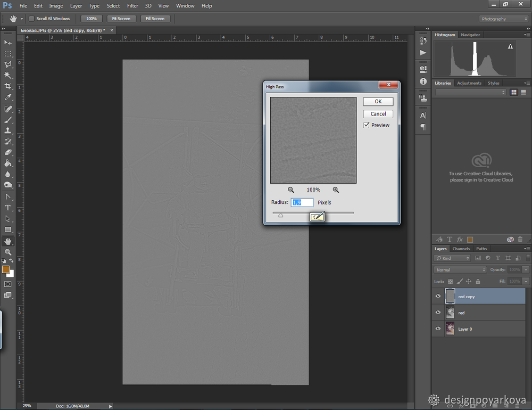Hide the red copy layer

[438, 296]
